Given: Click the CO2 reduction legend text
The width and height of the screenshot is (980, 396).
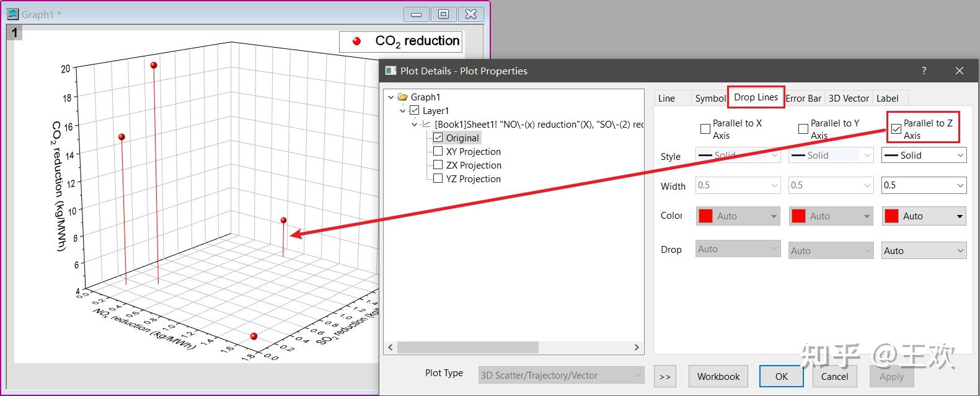Looking at the screenshot, I should click(417, 41).
